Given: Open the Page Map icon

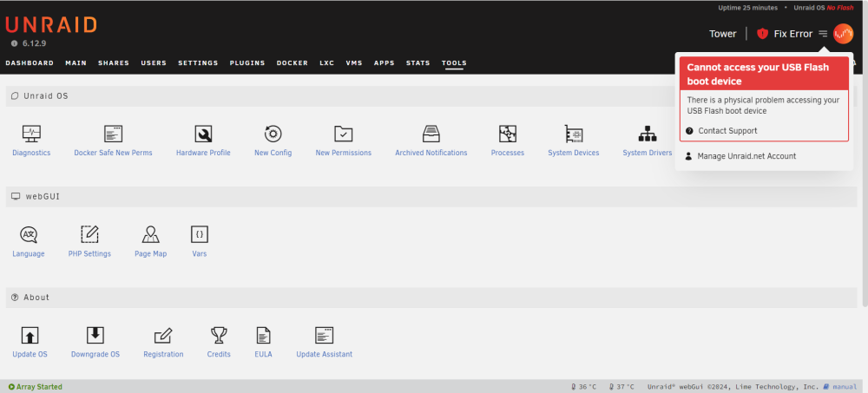Looking at the screenshot, I should pyautogui.click(x=150, y=235).
